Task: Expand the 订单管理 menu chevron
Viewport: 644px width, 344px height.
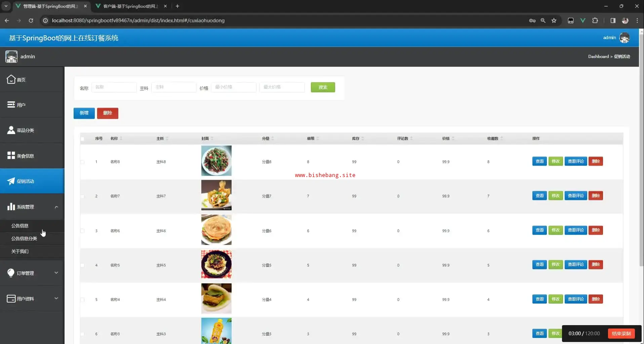Action: [x=56, y=273]
